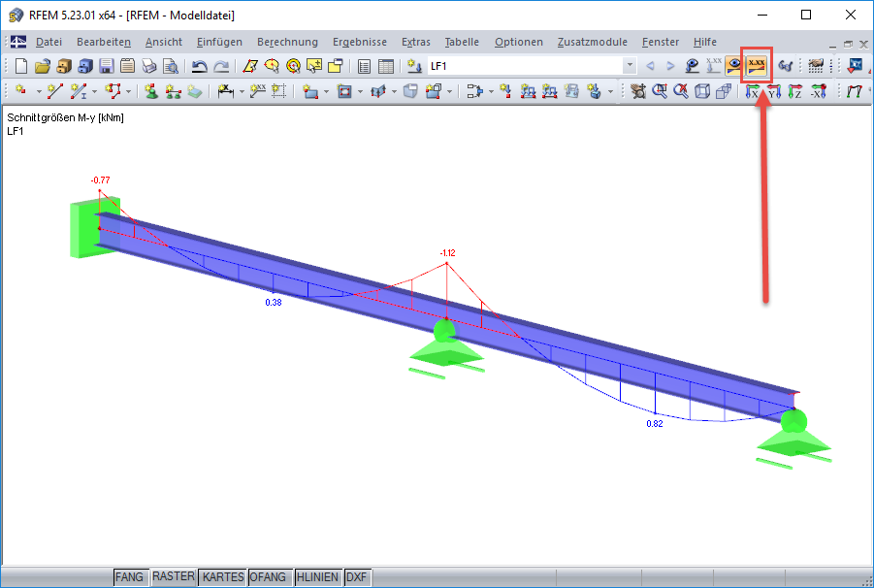874x588 pixels.
Task: Activate the zoom window magnifier
Action: tap(660, 91)
